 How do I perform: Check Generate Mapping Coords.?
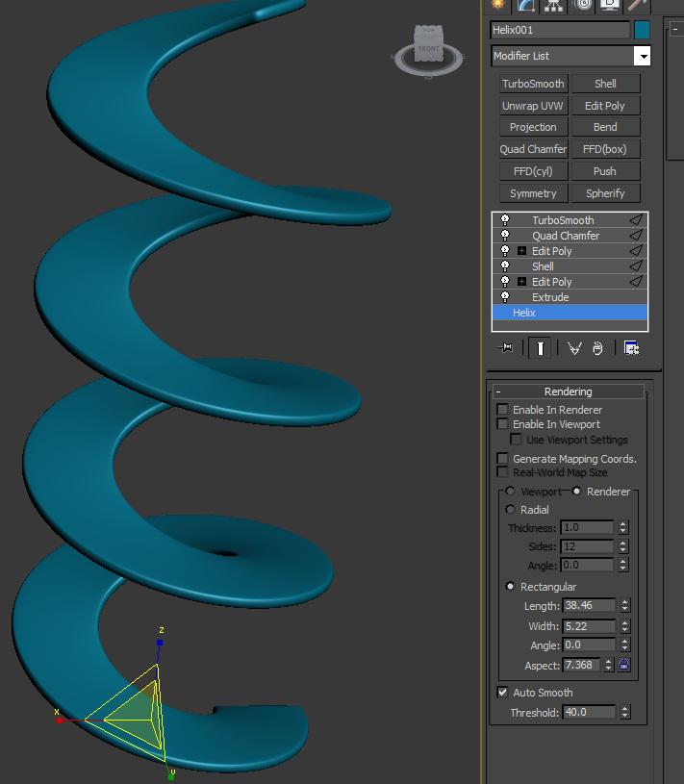pos(502,459)
